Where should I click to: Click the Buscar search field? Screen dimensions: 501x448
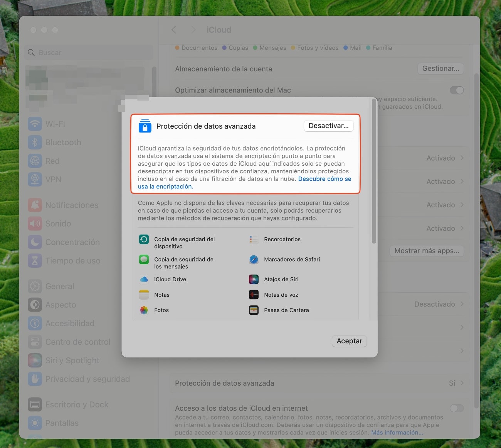[x=89, y=52]
